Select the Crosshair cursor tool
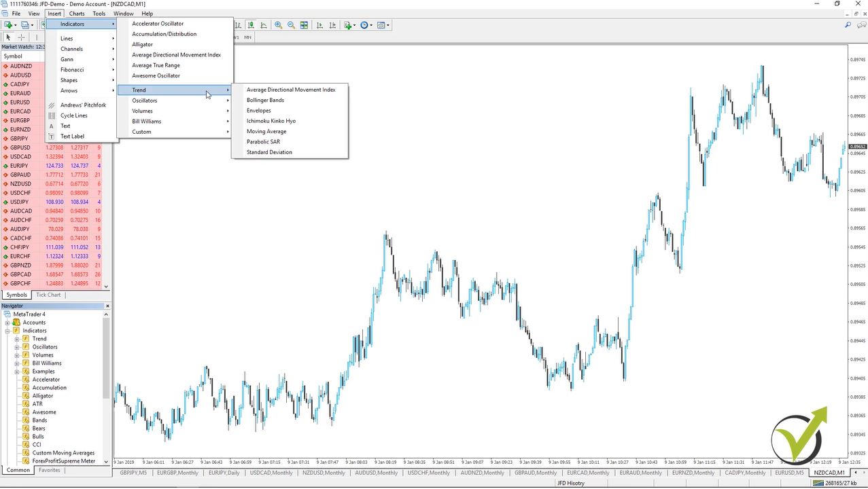This screenshot has width=868, height=489. click(x=22, y=37)
